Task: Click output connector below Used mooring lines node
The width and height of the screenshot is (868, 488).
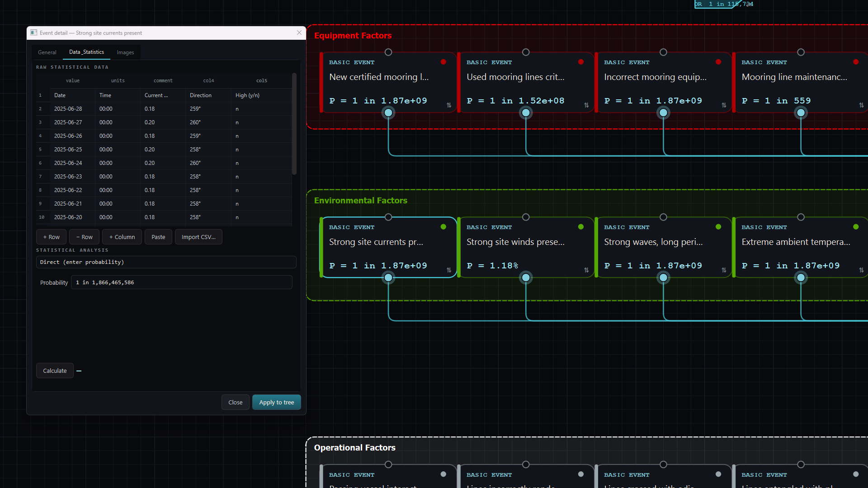Action: coord(526,113)
